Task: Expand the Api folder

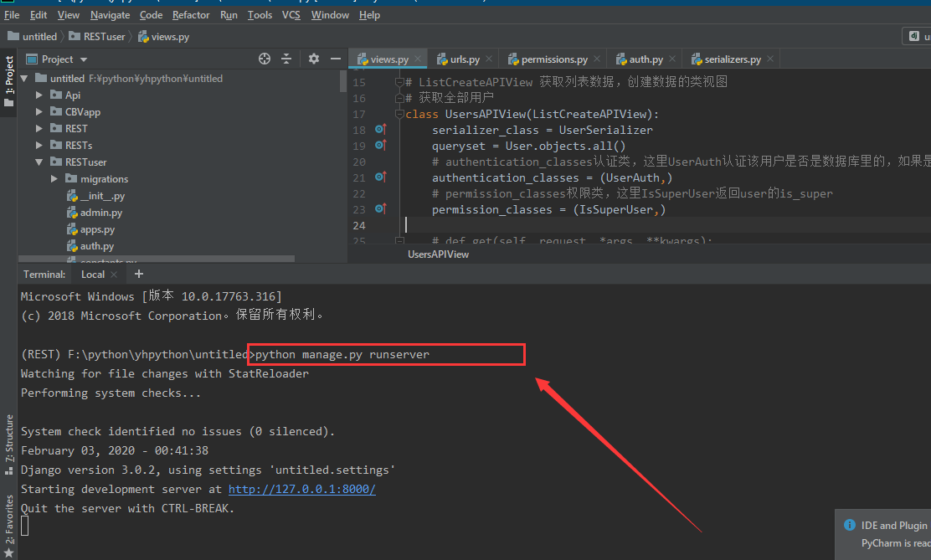Action: 39,95
